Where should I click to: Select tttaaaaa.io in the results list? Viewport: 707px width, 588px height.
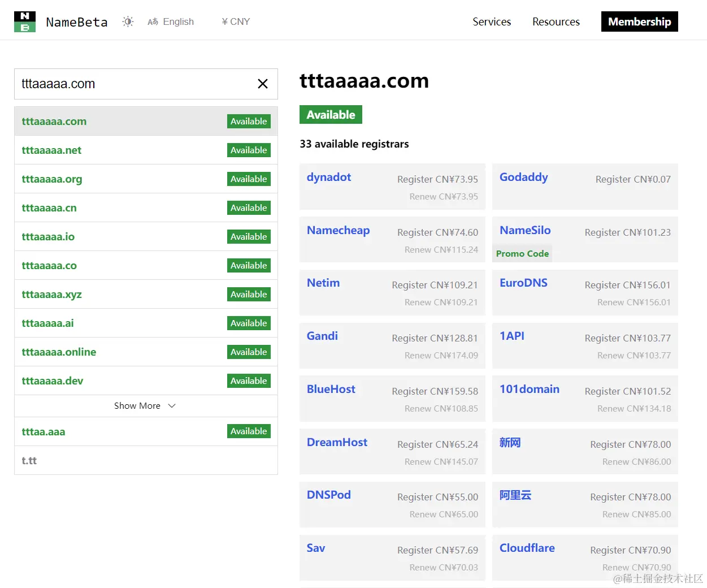(146, 236)
